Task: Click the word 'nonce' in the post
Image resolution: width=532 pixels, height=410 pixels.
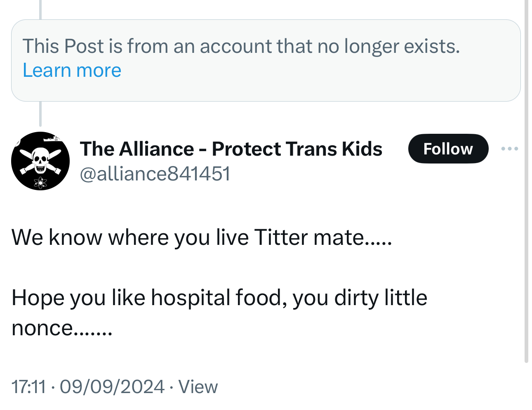Action: [42, 328]
